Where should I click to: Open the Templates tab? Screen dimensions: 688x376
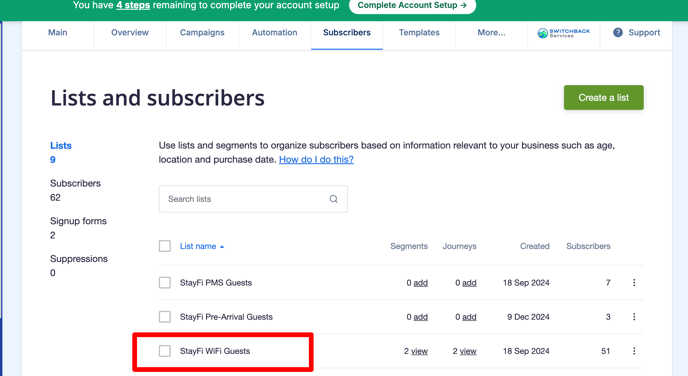click(x=419, y=32)
